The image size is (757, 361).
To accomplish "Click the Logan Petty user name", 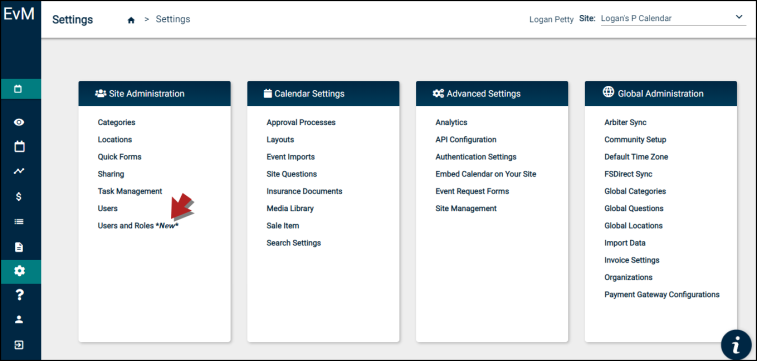I will (x=551, y=20).
